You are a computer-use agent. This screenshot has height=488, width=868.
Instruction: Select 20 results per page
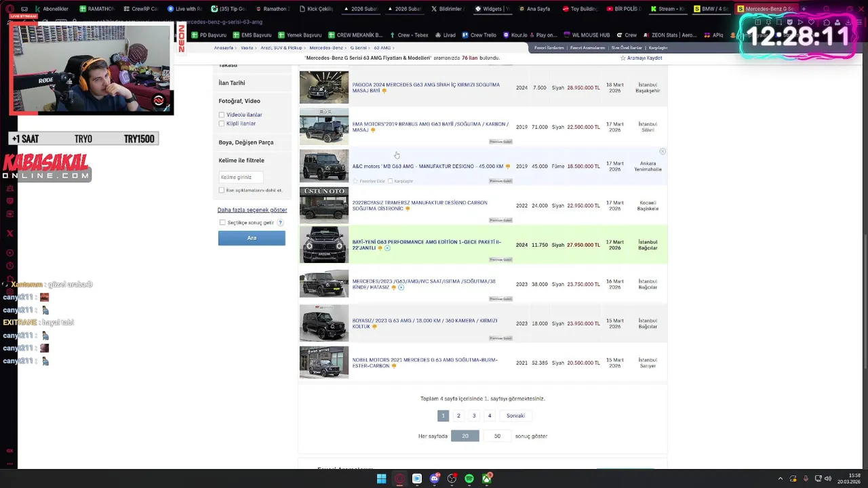(x=465, y=436)
